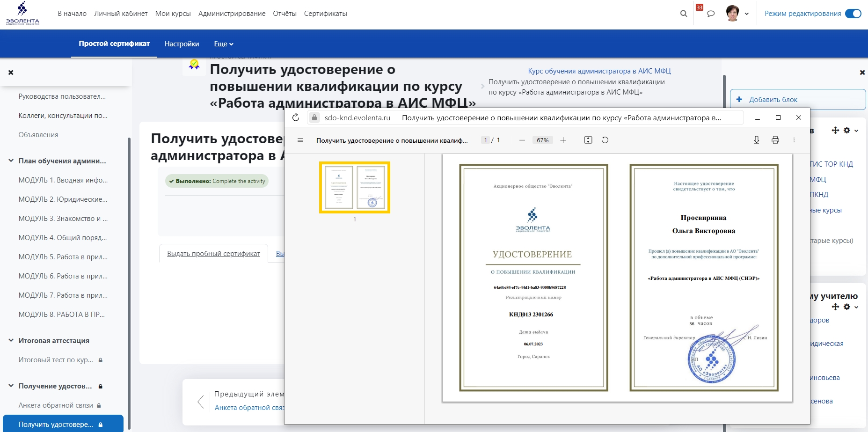Reload the PDF popup page
The width and height of the screenshot is (868, 432).
click(296, 117)
